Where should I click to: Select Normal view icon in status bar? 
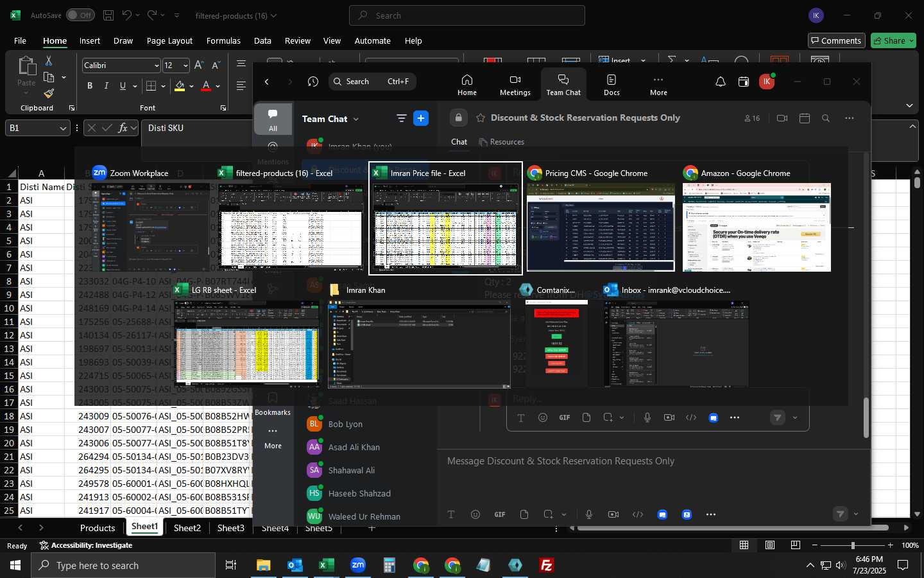744,545
